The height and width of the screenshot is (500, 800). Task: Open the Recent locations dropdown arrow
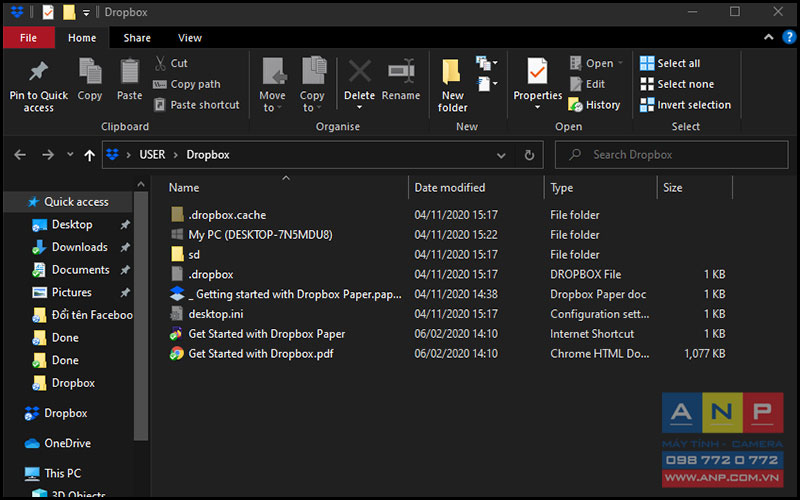click(70, 154)
